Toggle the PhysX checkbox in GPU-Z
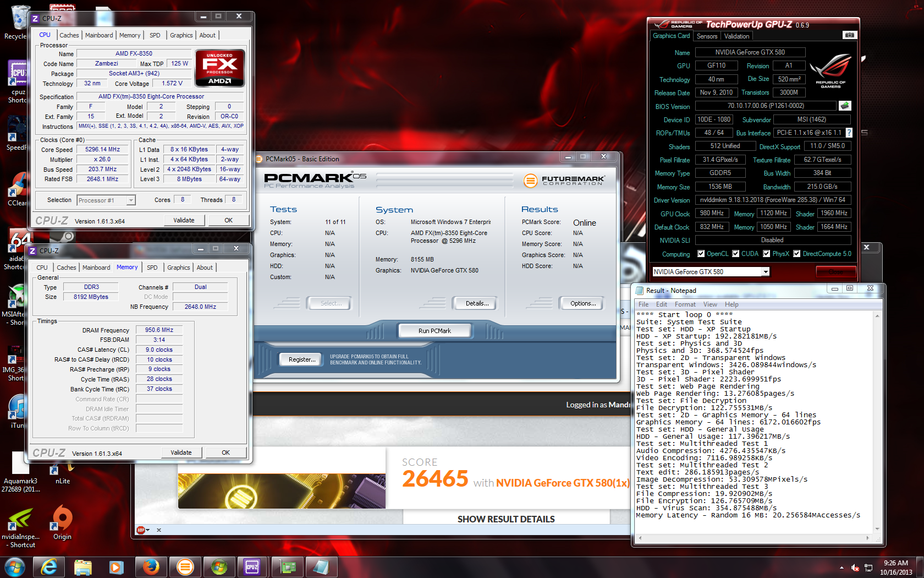This screenshot has width=924, height=578. (767, 254)
